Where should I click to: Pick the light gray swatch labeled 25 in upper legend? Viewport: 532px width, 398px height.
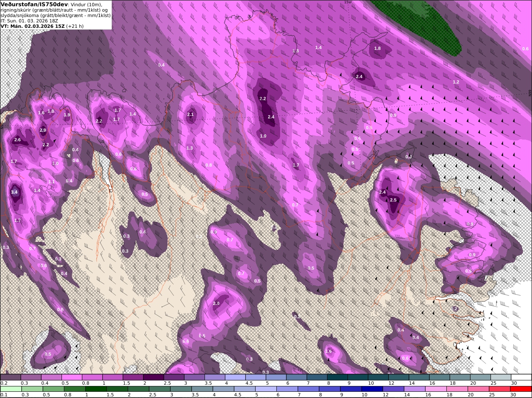(500, 377)
